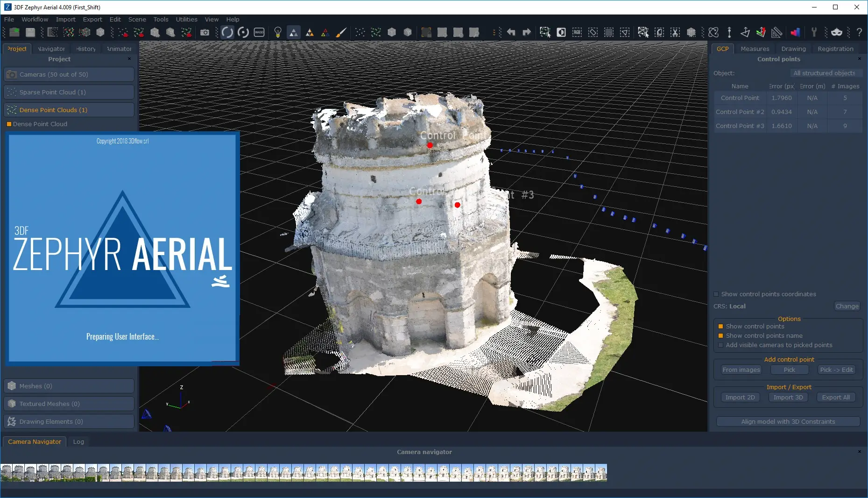Screen dimensions: 868x498
Task: Click the dense point cloud cube icon
Action: click(x=85, y=32)
